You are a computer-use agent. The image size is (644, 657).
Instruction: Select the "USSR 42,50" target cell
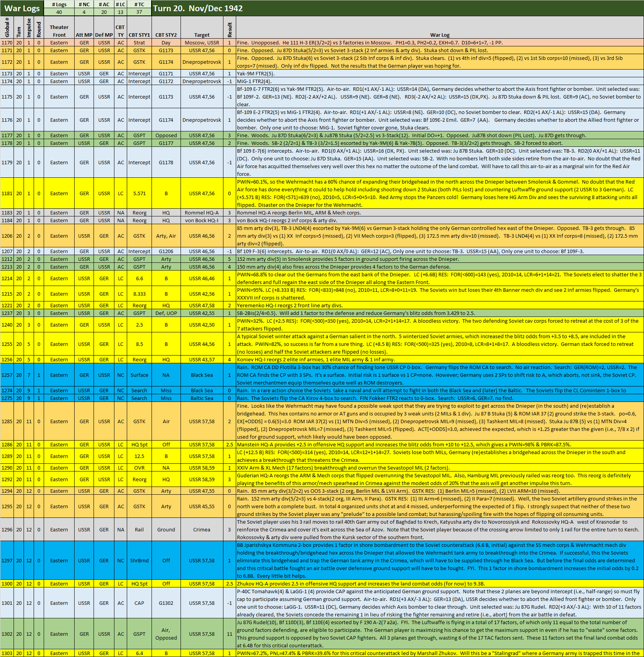(x=202, y=325)
